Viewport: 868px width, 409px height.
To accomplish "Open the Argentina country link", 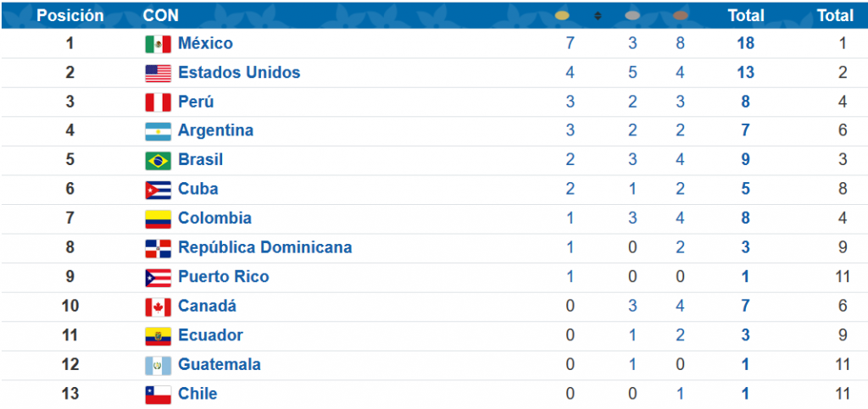I will tap(215, 130).
